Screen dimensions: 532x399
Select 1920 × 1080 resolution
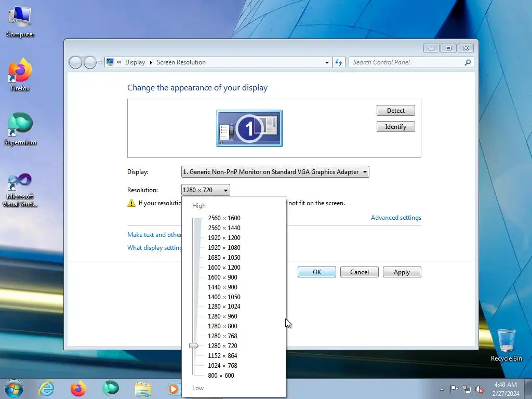click(224, 248)
